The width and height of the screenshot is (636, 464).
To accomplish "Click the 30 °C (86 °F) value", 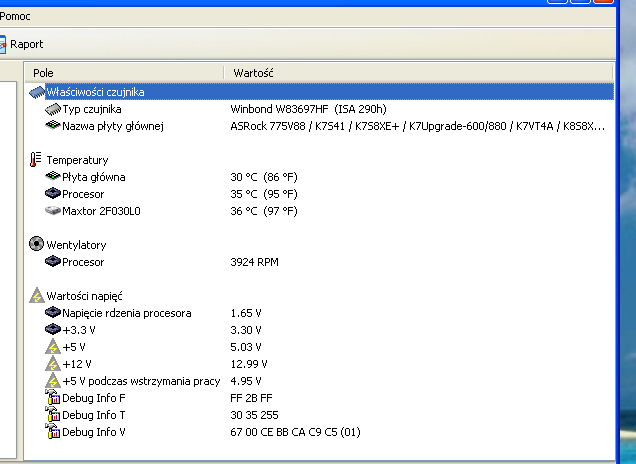I will tap(264, 177).
